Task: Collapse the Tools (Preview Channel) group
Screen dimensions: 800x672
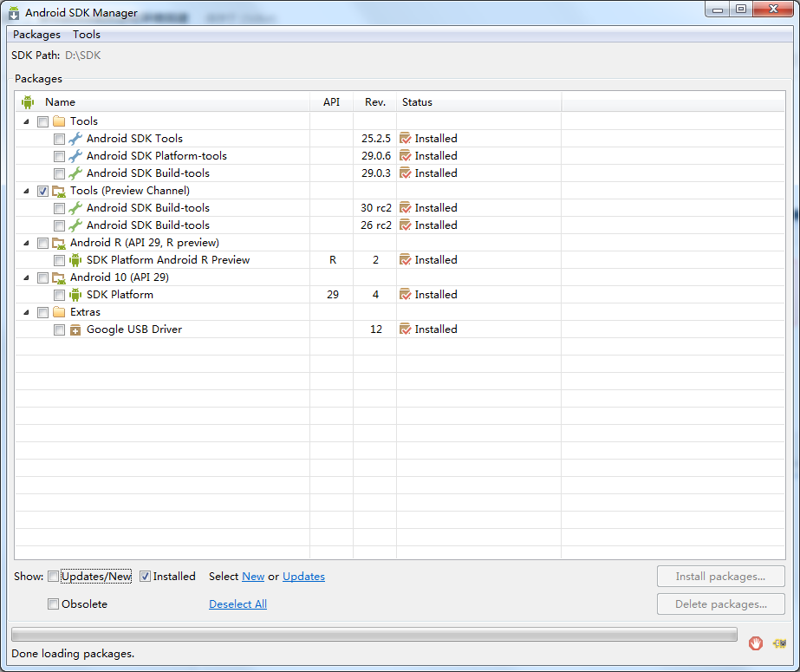Action: (x=27, y=192)
